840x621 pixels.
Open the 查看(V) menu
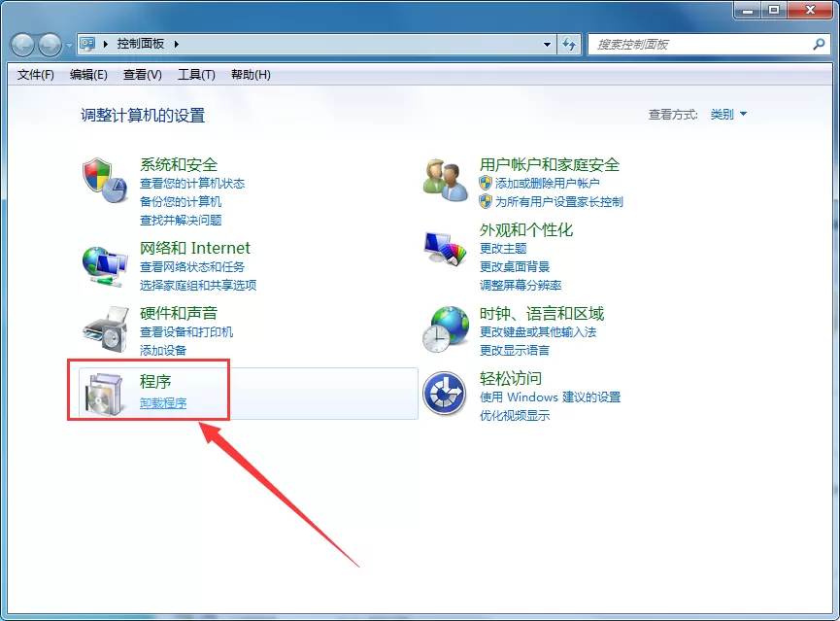143,75
